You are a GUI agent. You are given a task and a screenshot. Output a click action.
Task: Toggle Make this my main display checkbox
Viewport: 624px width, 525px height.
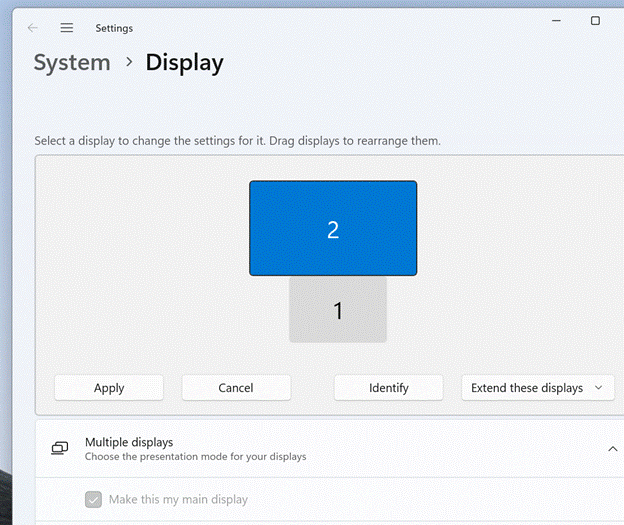coord(94,500)
